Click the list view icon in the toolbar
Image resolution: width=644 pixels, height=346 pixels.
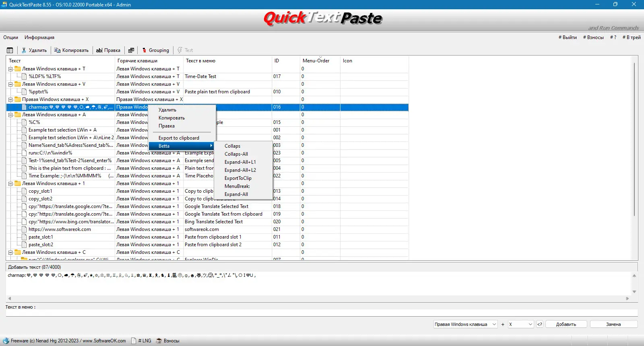(x=10, y=50)
